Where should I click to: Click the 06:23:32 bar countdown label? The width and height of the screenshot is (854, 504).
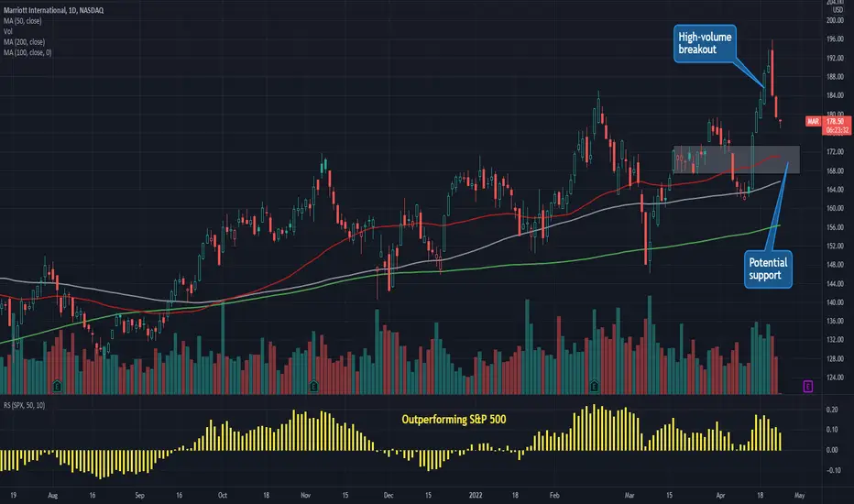point(837,130)
